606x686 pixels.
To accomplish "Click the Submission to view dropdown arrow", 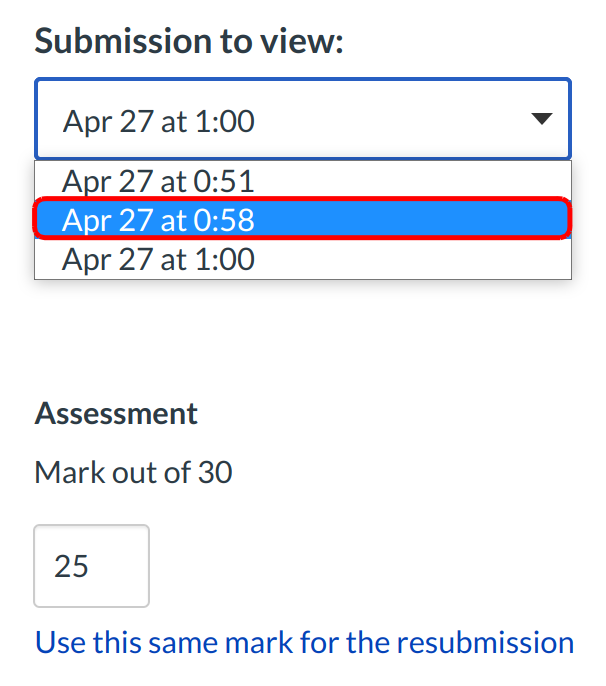I will pyautogui.click(x=541, y=120).
